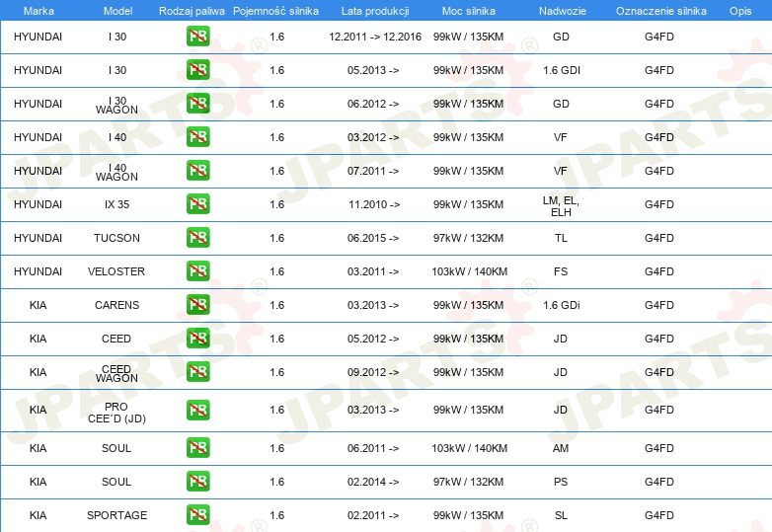
Task: Click the PRO CEE'D (JD) model cell
Action: pos(116,413)
